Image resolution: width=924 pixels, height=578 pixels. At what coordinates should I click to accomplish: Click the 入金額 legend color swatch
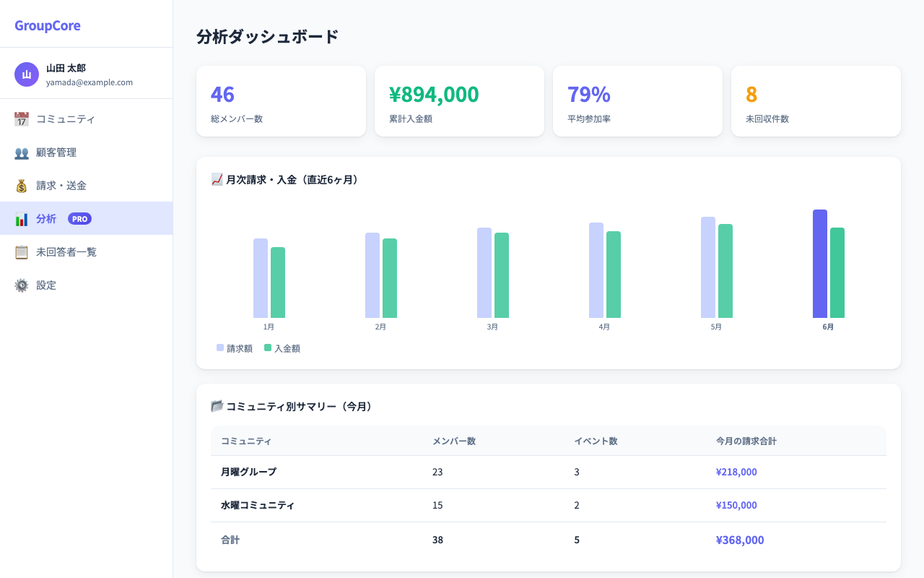268,348
